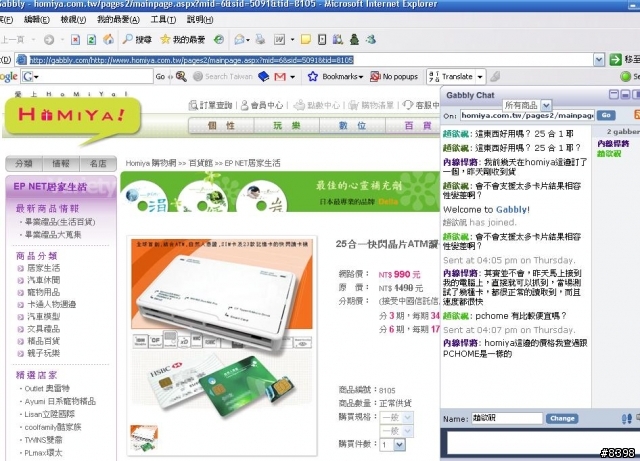This screenshot has height=461, width=640.
Task: Click the Refresh icon in IE toolbar
Action: tap(91, 40)
